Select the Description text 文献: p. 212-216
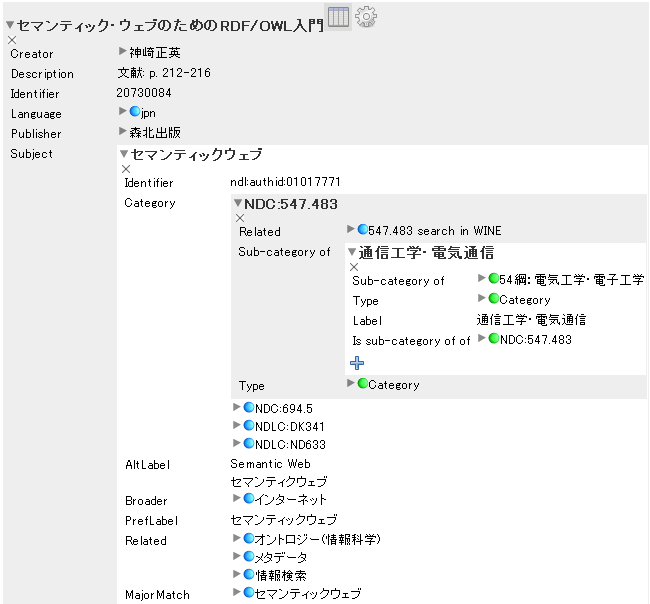Viewport: 650px width, 604px height. click(164, 73)
